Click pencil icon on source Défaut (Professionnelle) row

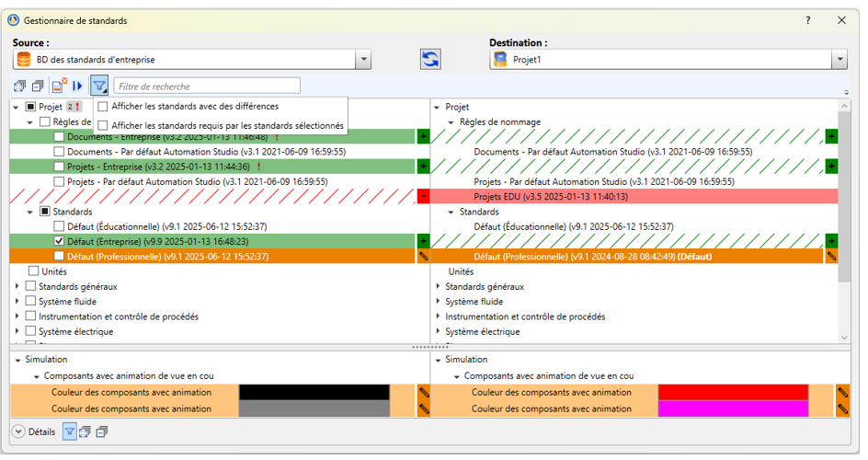point(423,256)
